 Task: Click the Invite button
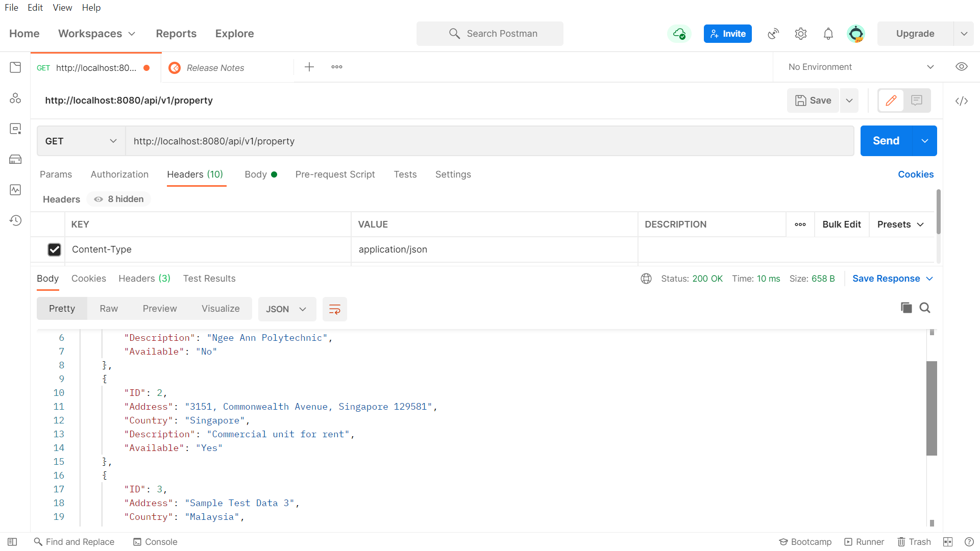pos(727,34)
